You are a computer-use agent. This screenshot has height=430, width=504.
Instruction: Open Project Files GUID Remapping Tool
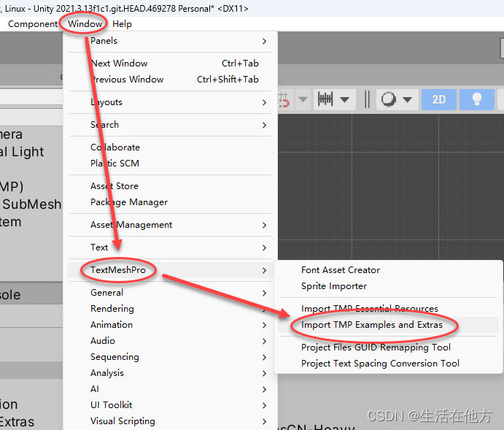point(388,348)
